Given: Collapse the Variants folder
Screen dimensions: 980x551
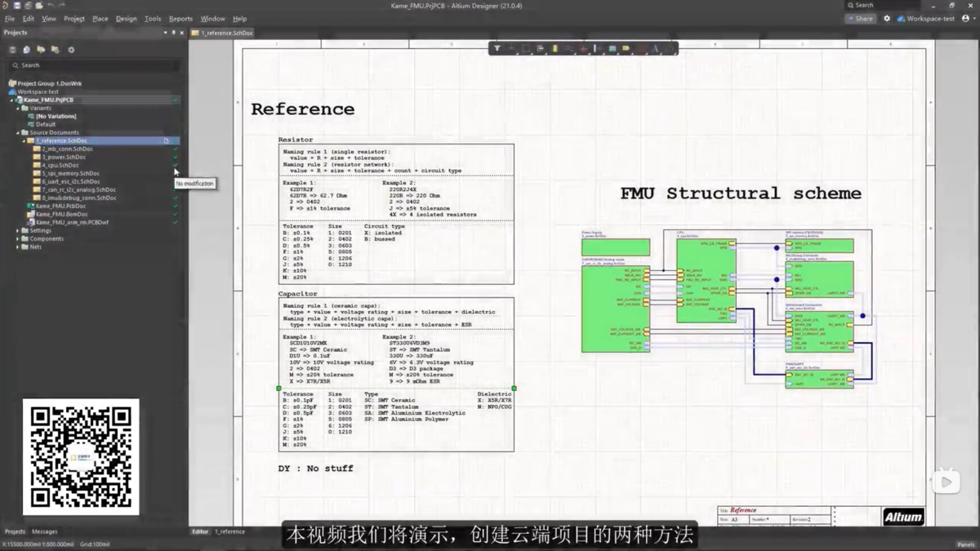Looking at the screenshot, I should point(19,108).
